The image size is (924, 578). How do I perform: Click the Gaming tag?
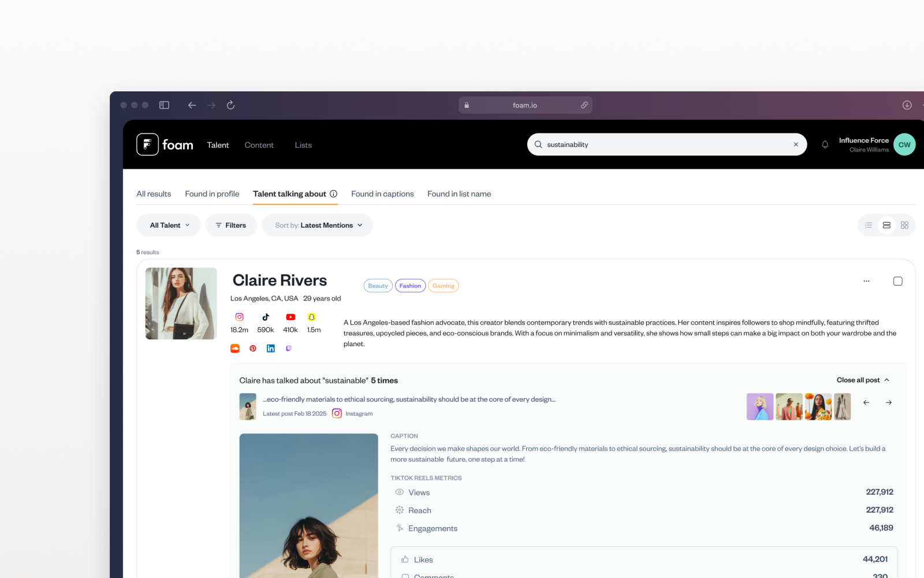[x=444, y=286]
